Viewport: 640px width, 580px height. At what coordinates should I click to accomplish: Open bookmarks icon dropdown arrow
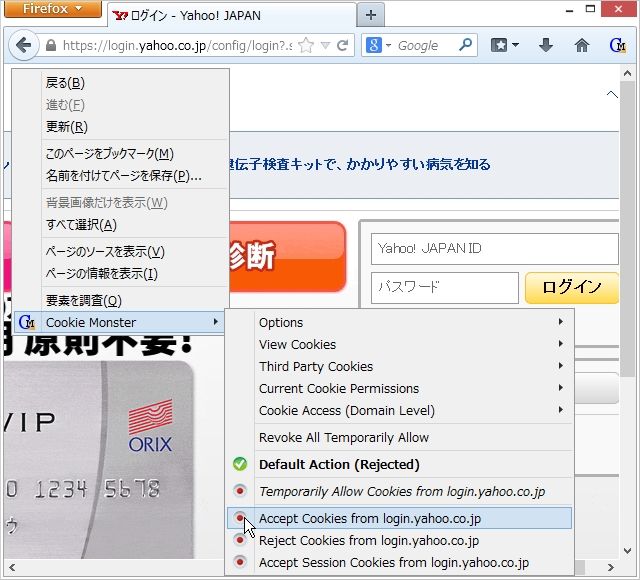[x=516, y=45]
